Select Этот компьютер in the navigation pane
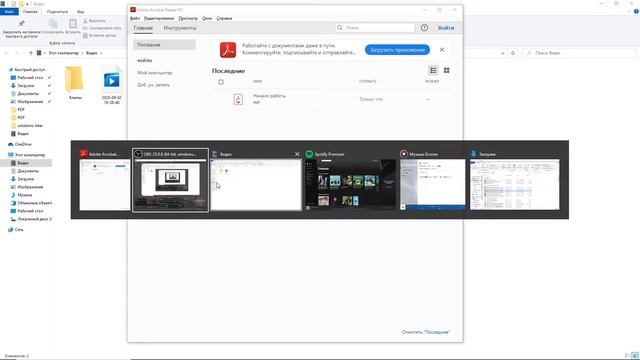Screen dimensions: 640x360 click(x=27, y=155)
